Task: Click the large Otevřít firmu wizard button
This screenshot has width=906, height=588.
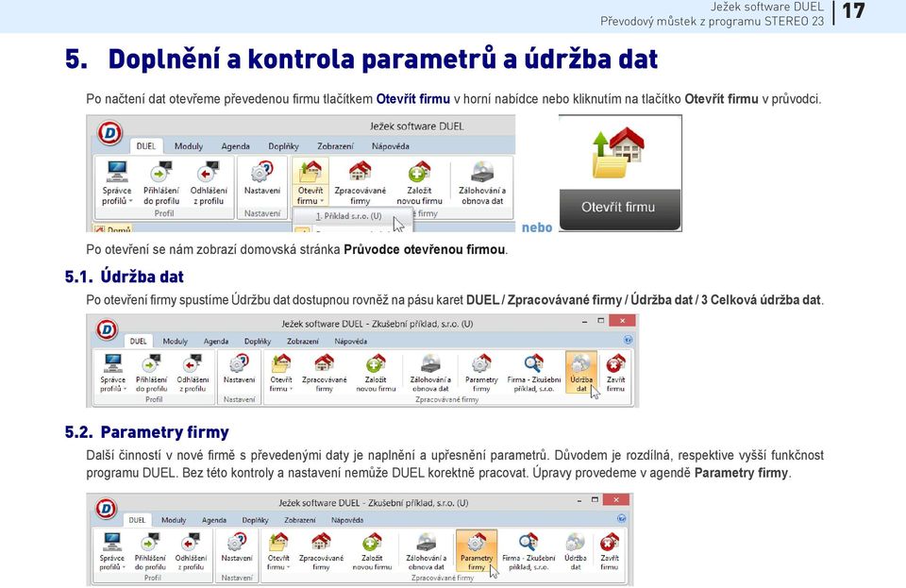Action: 620,173
